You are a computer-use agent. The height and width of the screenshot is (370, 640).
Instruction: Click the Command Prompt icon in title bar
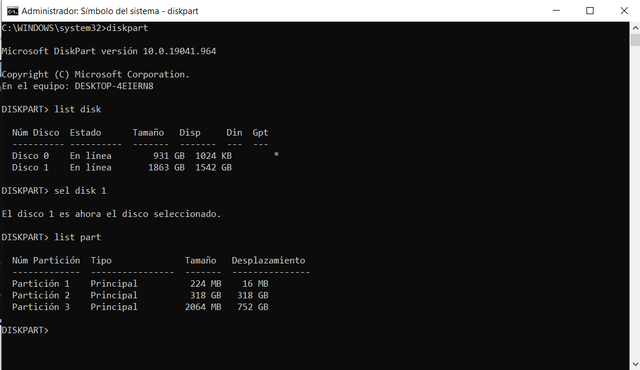tap(13, 11)
